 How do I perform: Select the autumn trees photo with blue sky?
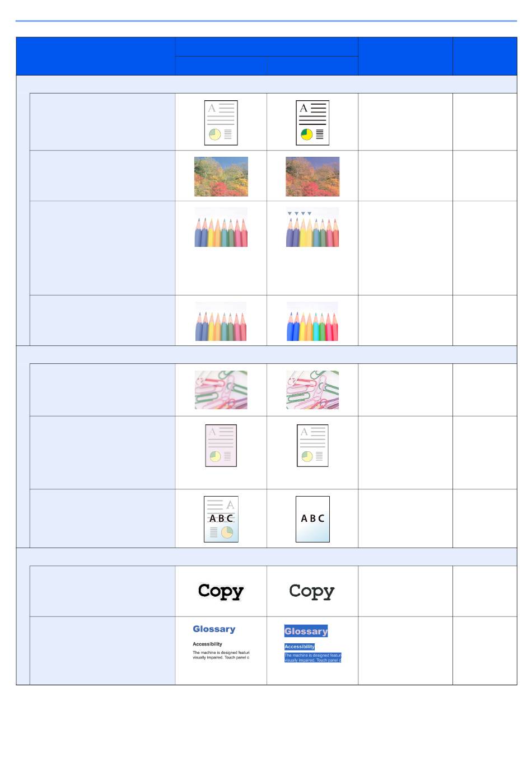221,176
